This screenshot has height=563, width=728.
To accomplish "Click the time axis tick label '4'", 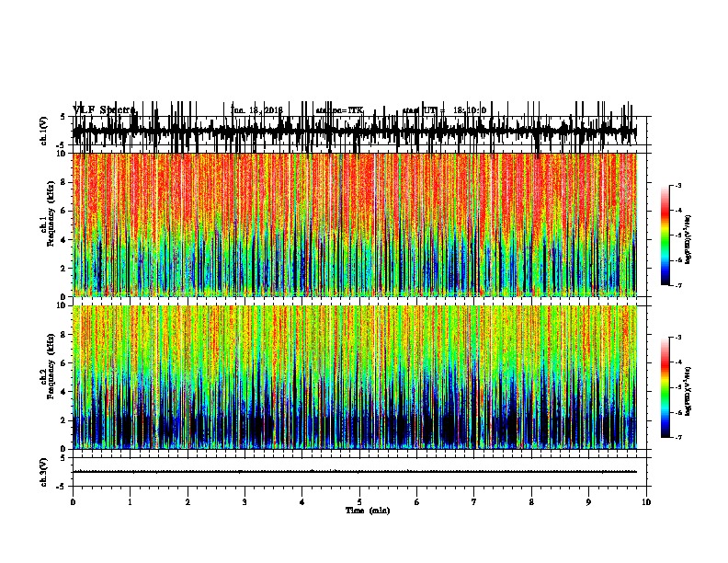I will [x=302, y=502].
